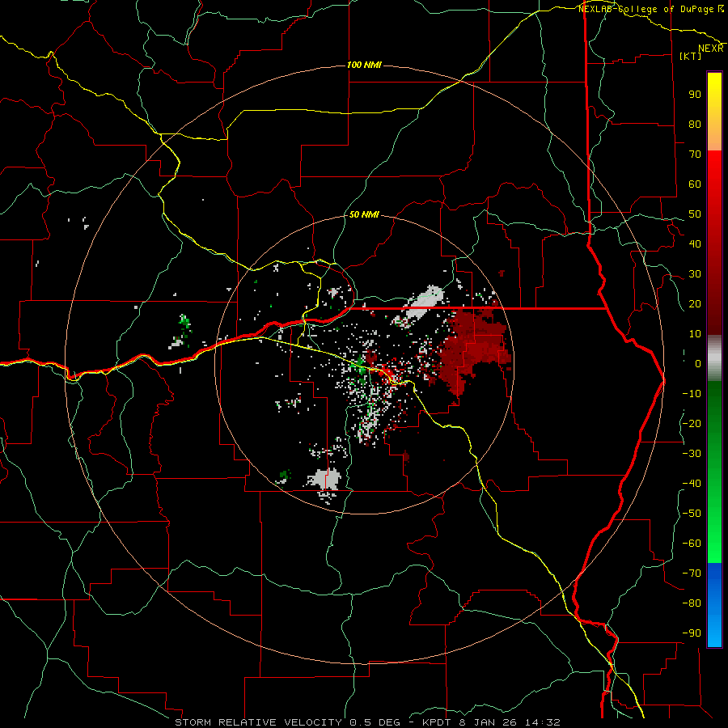Click the NEXR label above the color scale
728x728 pixels.
coord(711,49)
